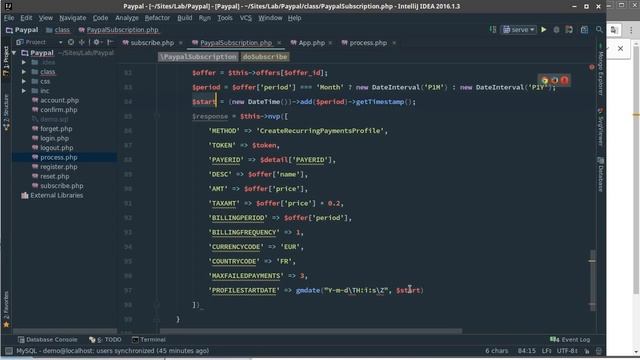Click the Run with Coverage icon
This screenshot has height=360, width=640.
click(x=569, y=30)
